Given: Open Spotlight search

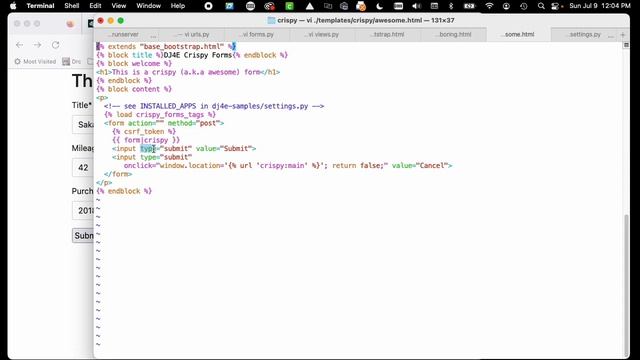Looking at the screenshot, I should tap(541, 6).
